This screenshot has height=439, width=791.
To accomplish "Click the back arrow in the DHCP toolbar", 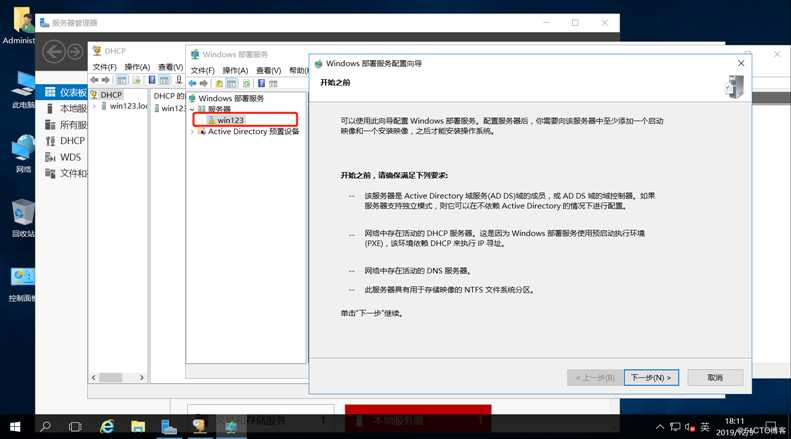I will pyautogui.click(x=94, y=80).
